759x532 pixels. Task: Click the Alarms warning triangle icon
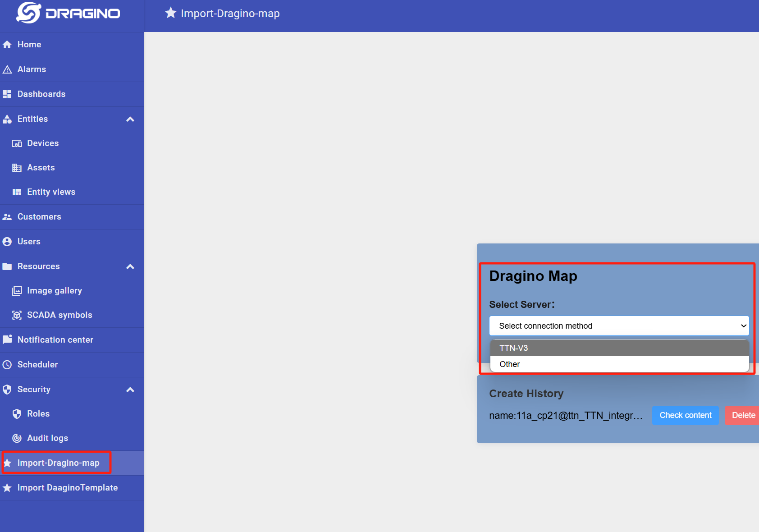7,69
